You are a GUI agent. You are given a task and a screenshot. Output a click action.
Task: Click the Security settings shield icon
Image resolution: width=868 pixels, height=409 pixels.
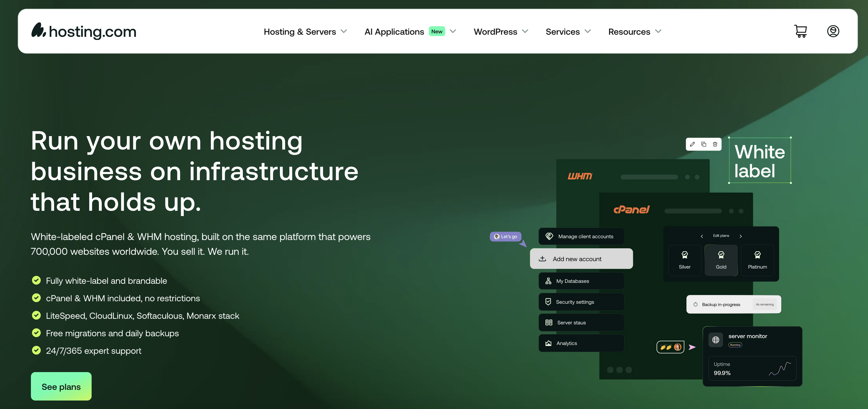(x=548, y=302)
